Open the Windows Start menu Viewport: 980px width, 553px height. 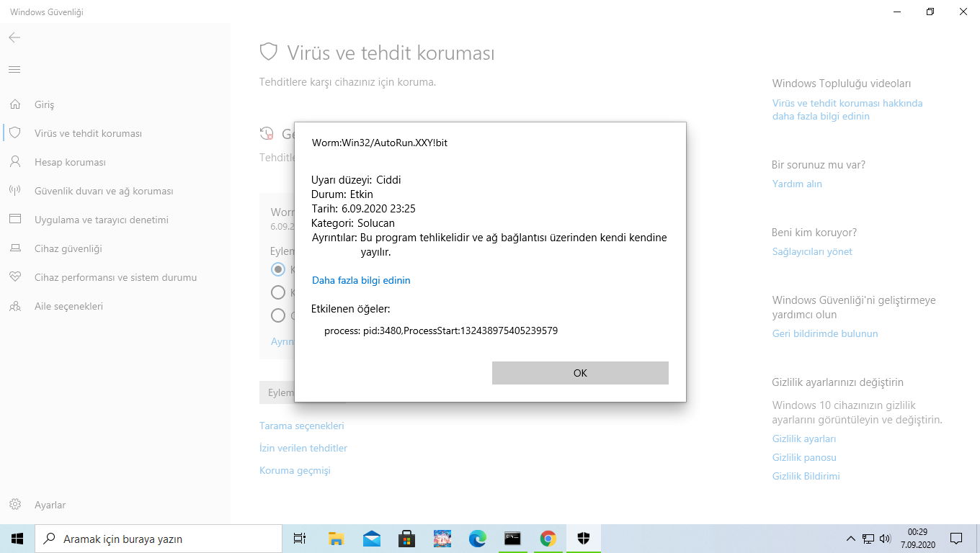point(17,539)
